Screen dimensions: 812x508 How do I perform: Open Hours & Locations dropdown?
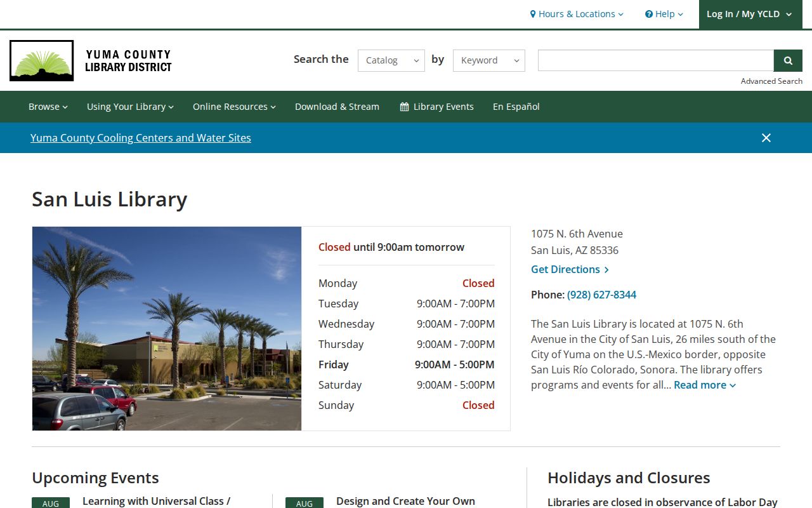(x=577, y=14)
